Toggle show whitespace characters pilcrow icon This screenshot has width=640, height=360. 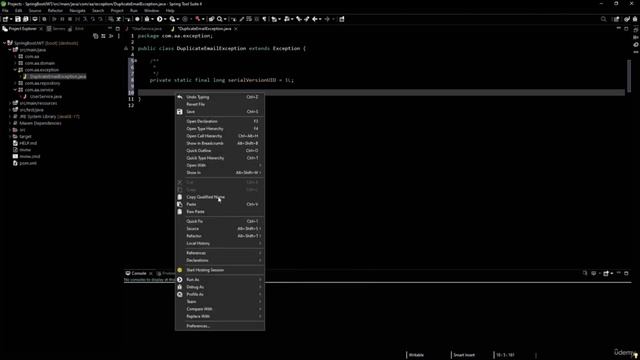(x=264, y=19)
